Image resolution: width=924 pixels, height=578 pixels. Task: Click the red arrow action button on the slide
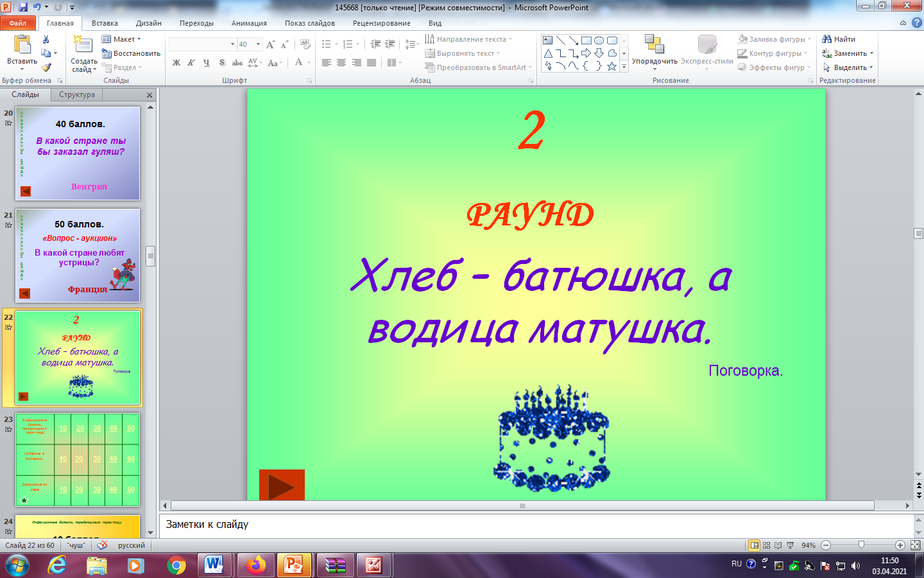[282, 485]
